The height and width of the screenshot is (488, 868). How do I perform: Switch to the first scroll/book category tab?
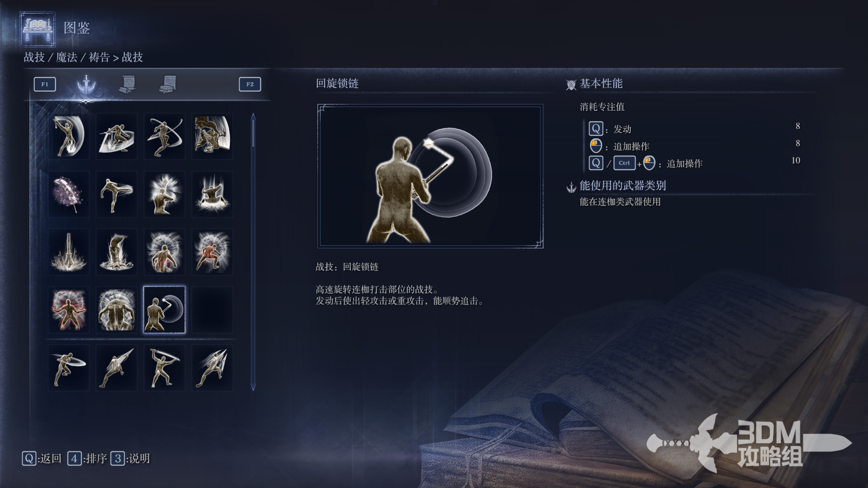tap(127, 84)
